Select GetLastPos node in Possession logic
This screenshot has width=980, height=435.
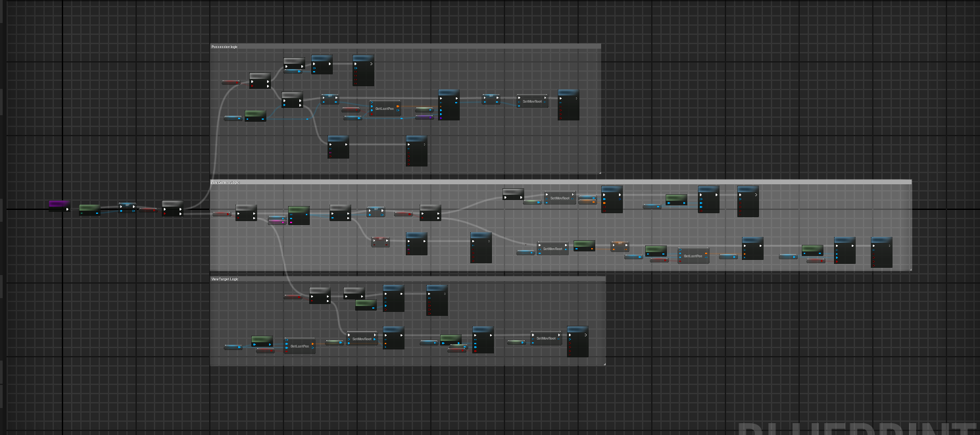click(x=385, y=109)
